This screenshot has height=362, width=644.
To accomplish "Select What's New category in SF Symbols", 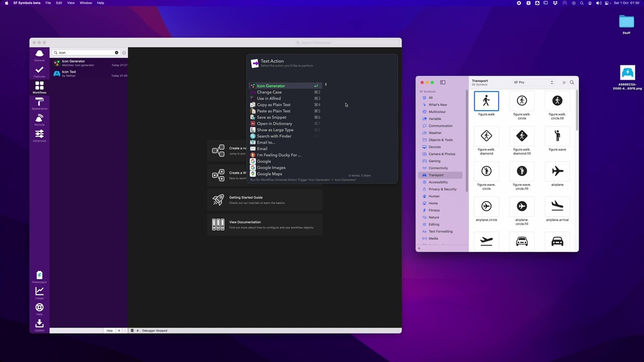I will tap(440, 105).
